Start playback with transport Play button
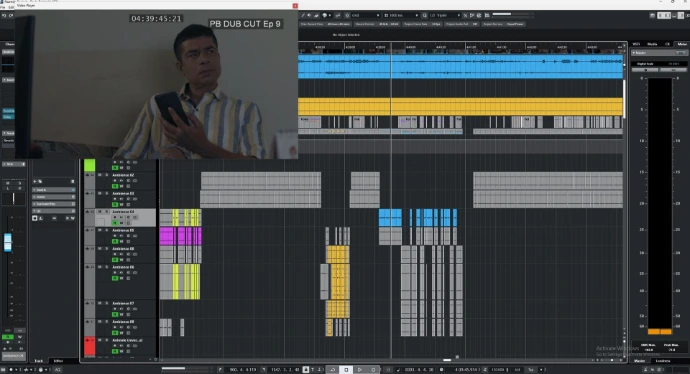This screenshot has height=374, width=690. pyautogui.click(x=360, y=370)
